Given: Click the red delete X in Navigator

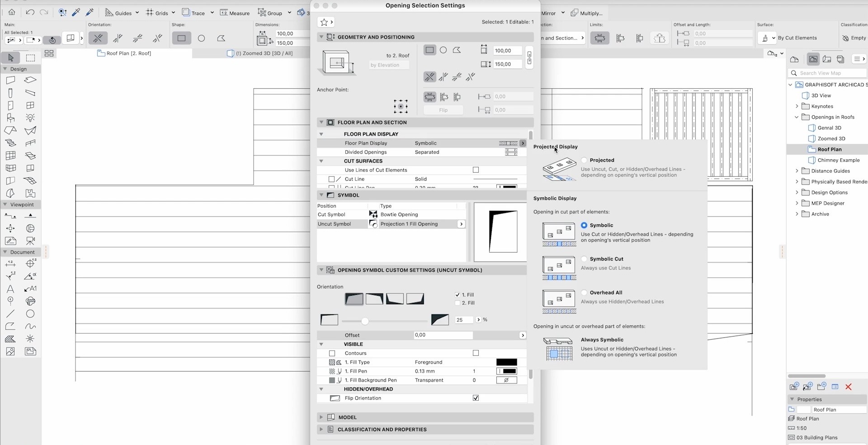Looking at the screenshot, I should pos(849,387).
